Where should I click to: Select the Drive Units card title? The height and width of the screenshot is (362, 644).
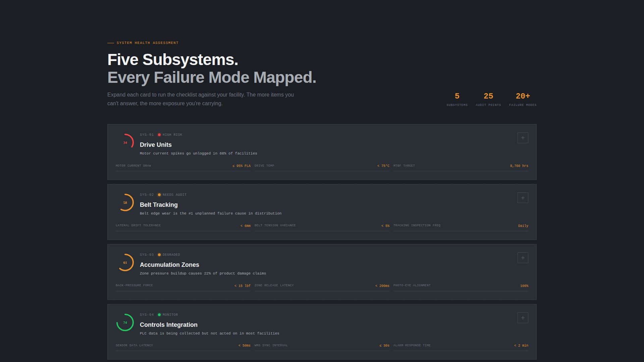tap(156, 145)
